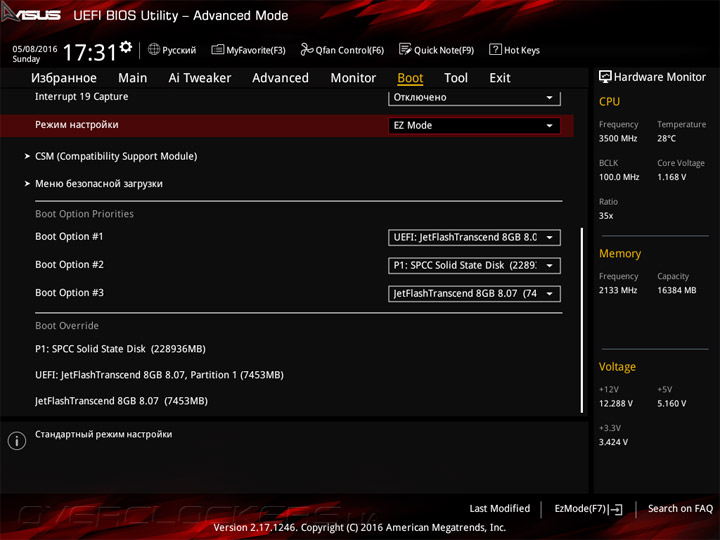Click Ratio value 35x

click(606, 216)
